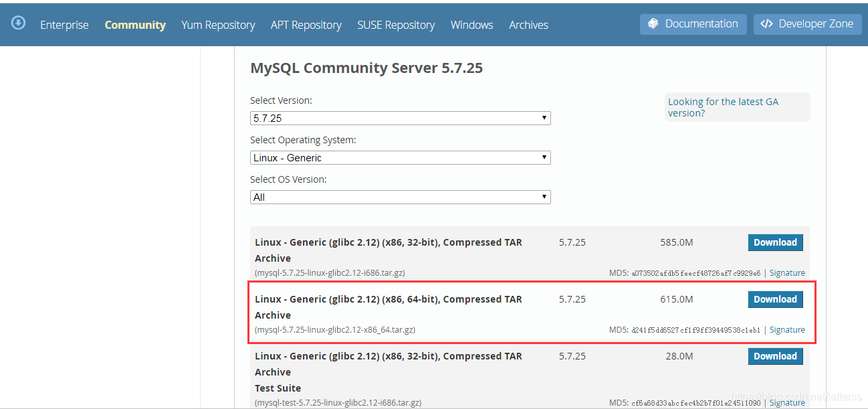This screenshot has height=409, width=868.
Task: Open SUSE Repository tab
Action: coord(396,25)
